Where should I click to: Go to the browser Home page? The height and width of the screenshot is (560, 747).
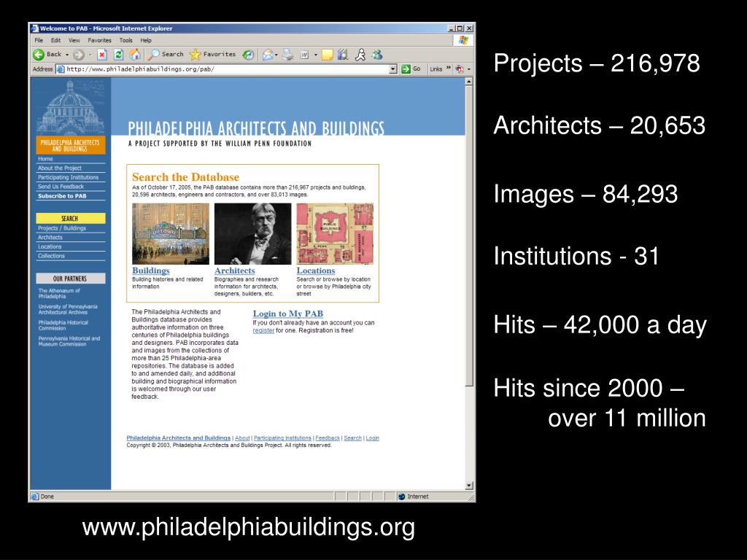tap(135, 55)
